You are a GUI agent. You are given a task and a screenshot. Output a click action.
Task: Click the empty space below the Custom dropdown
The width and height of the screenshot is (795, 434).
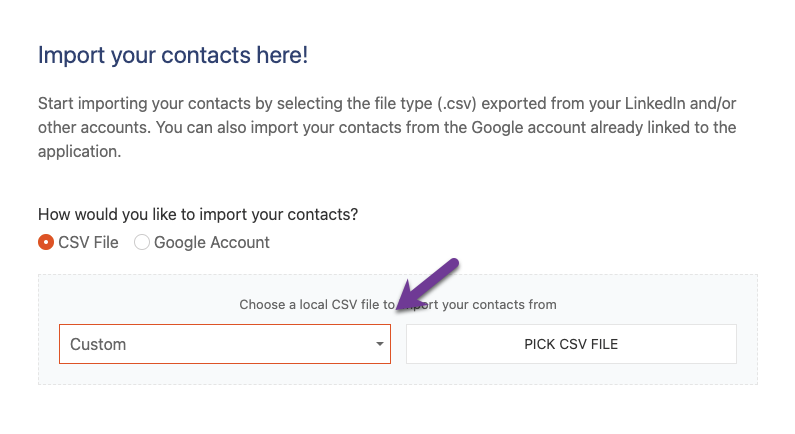pyautogui.click(x=224, y=374)
